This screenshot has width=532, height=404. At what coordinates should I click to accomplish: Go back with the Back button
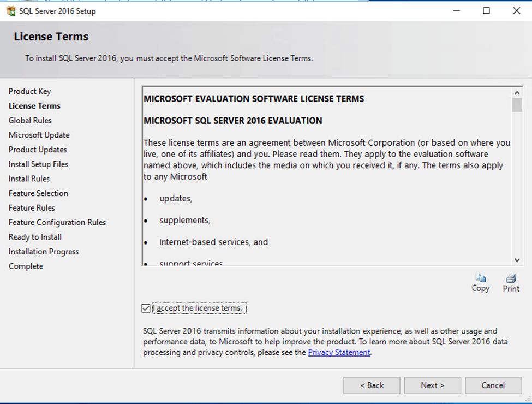pos(372,385)
